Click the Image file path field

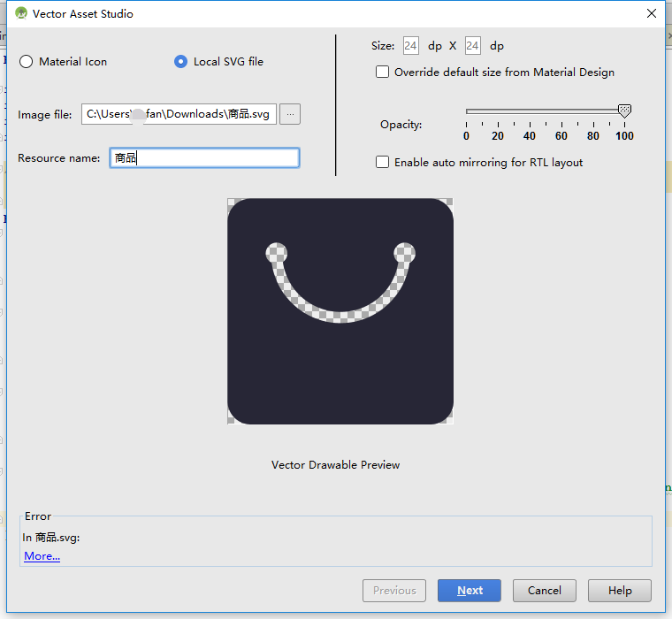(179, 114)
